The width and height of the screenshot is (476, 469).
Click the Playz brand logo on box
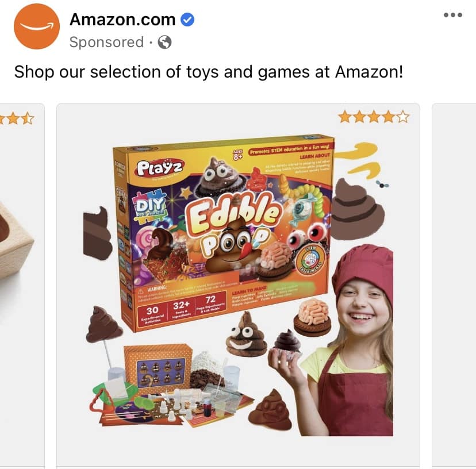point(159,168)
